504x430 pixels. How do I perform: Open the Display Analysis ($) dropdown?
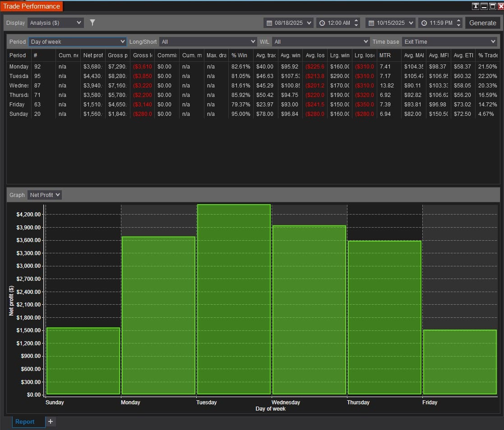pos(55,23)
